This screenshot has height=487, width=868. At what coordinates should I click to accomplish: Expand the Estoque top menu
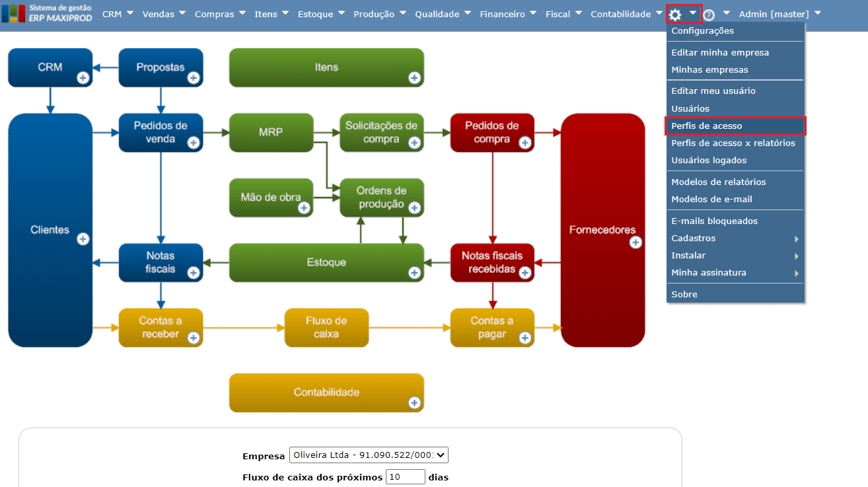click(322, 14)
